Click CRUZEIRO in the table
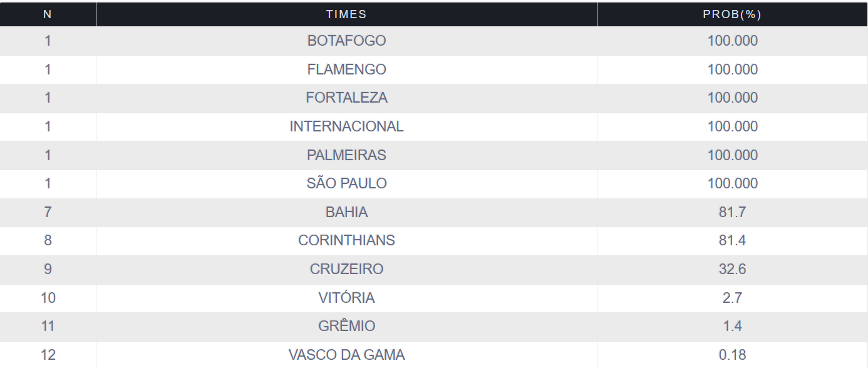 coord(346,269)
